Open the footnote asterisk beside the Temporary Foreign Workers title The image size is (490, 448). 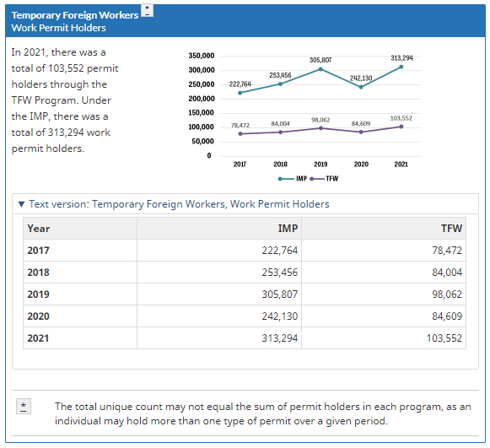(x=147, y=10)
